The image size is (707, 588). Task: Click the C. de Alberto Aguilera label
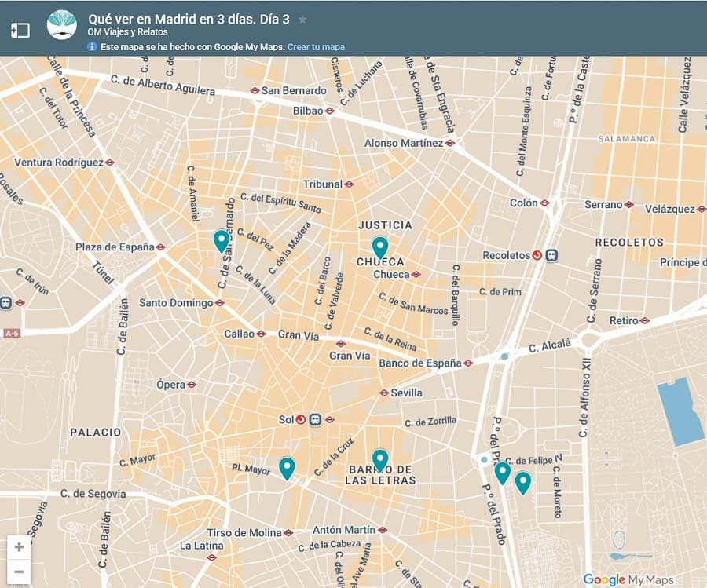click(163, 85)
